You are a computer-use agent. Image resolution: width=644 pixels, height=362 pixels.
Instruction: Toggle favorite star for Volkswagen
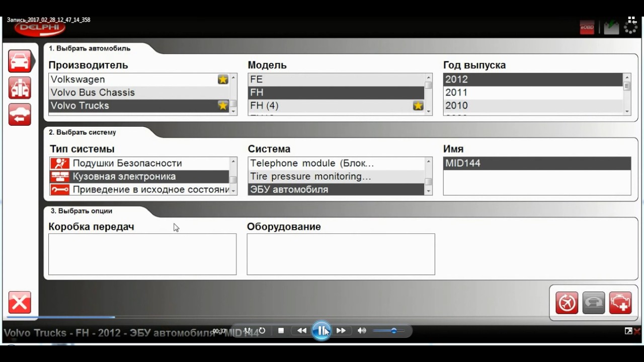pos(223,79)
